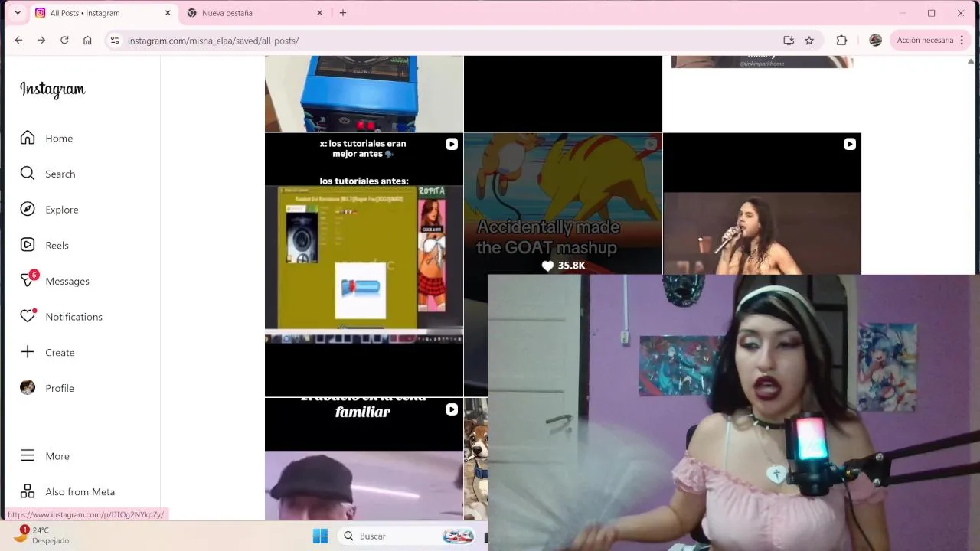Click the Instagram wordmark logo
This screenshot has height=551, width=980.
(52, 90)
